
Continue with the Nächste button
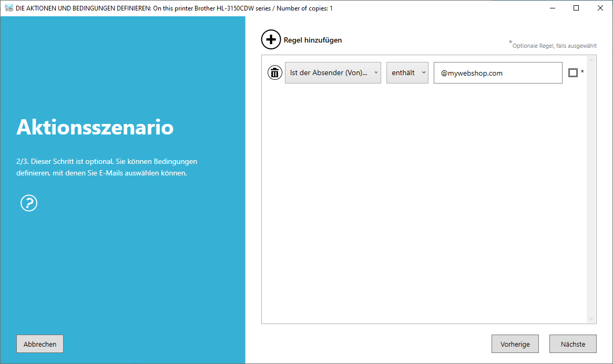pos(573,344)
